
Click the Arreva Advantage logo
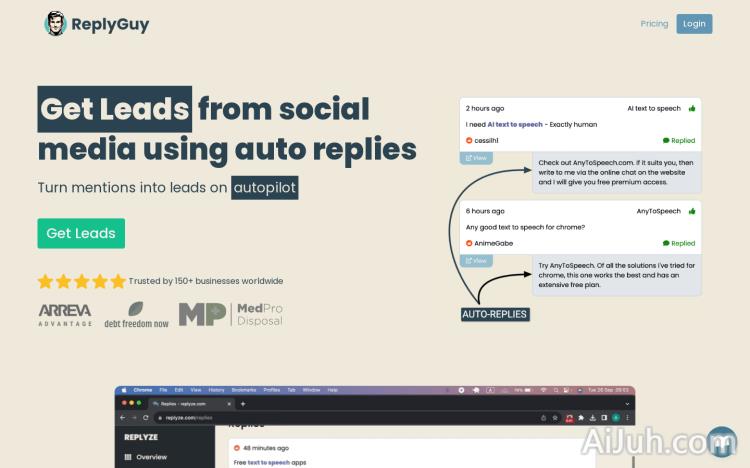[65, 315]
